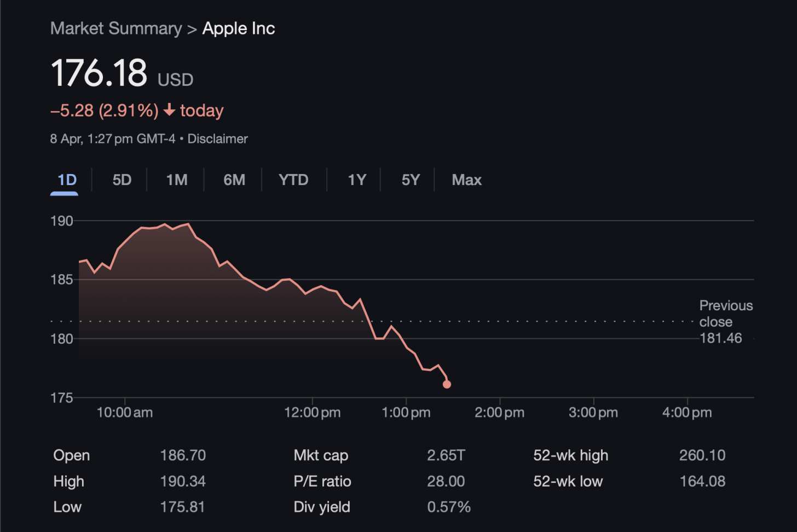Click the 52-wk high value 260.10
The image size is (797, 532).
coord(702,455)
